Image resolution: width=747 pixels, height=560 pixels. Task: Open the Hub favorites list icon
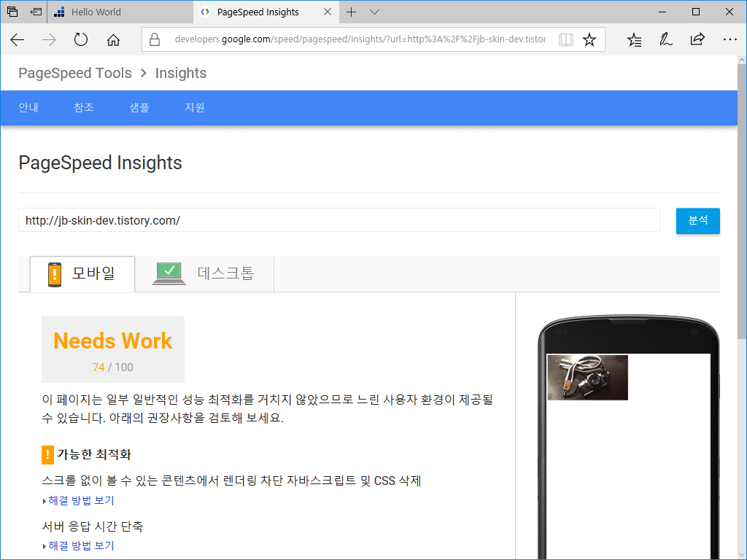634,39
